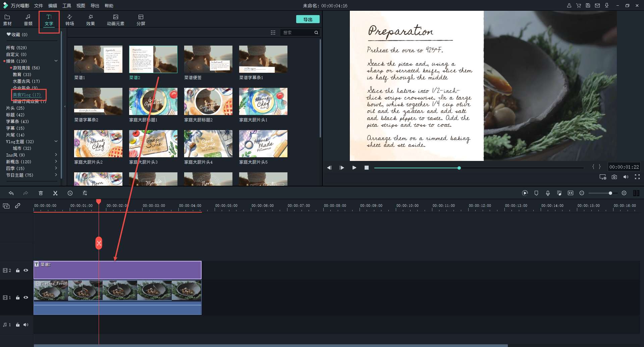The height and width of the screenshot is (347, 644).
Task: Click the add track icon
Action: [6, 206]
